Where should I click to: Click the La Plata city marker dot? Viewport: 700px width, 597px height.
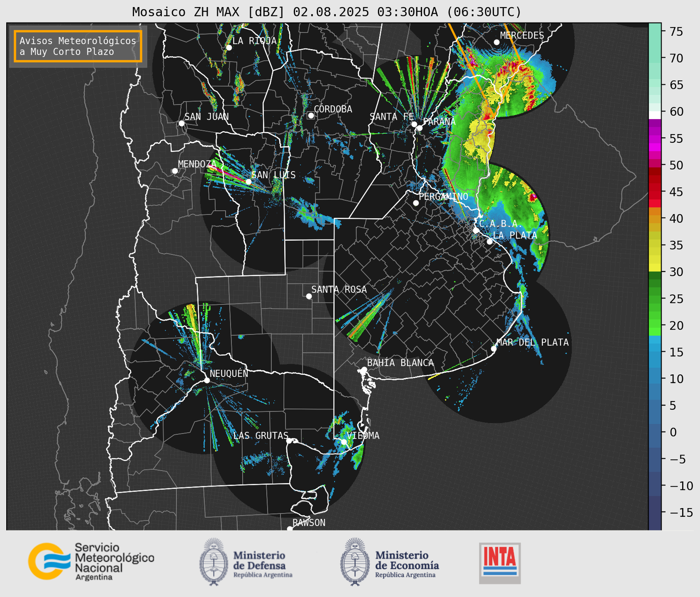(x=490, y=242)
